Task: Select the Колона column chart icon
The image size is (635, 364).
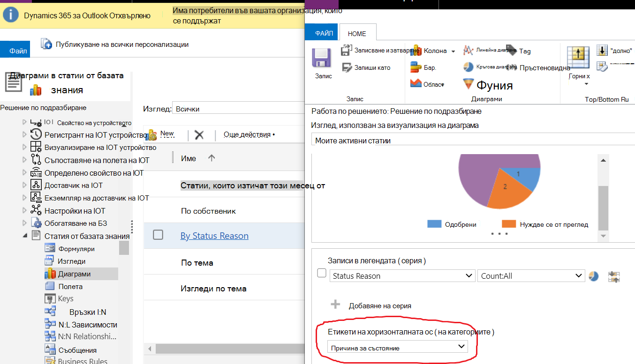Action: point(416,51)
